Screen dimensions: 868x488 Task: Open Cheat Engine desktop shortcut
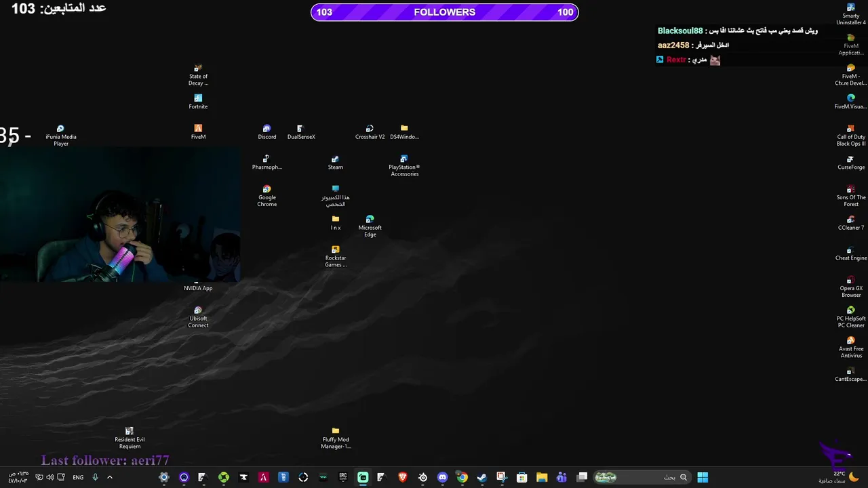[x=851, y=253]
